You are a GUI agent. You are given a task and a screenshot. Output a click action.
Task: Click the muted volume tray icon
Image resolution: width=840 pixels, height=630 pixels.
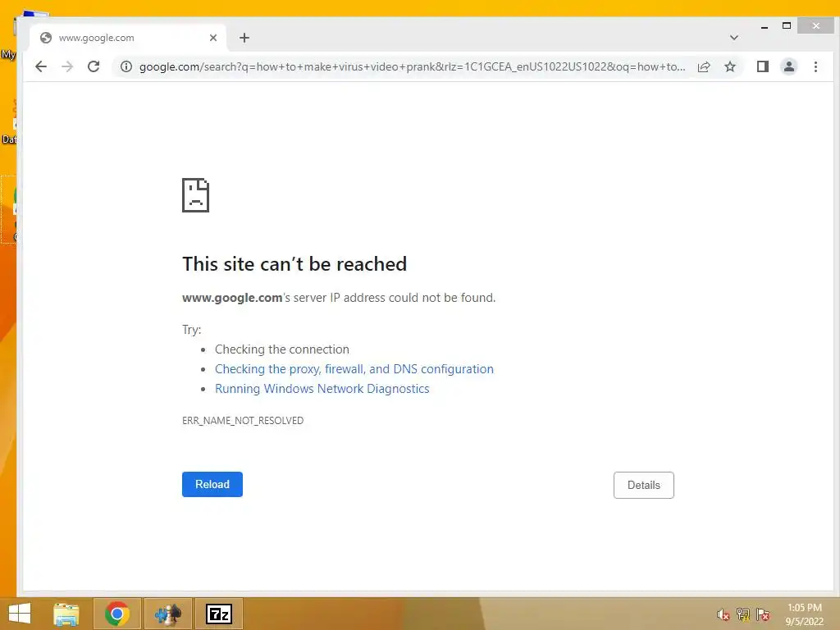[x=724, y=614]
